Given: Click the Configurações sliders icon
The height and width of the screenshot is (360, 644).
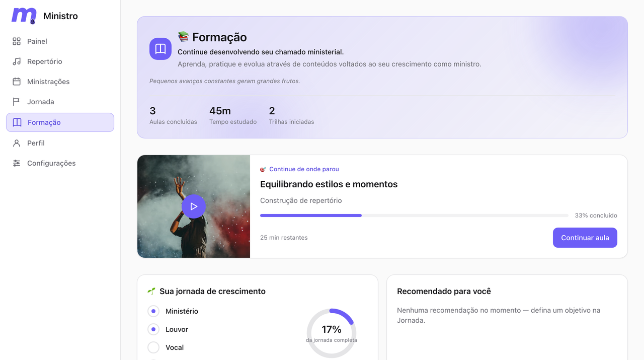Looking at the screenshot, I should tap(17, 163).
